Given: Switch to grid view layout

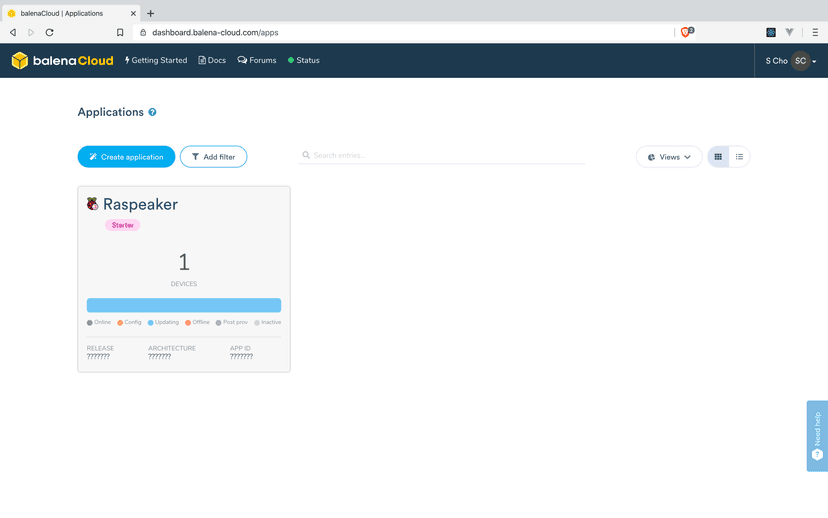Looking at the screenshot, I should [718, 157].
